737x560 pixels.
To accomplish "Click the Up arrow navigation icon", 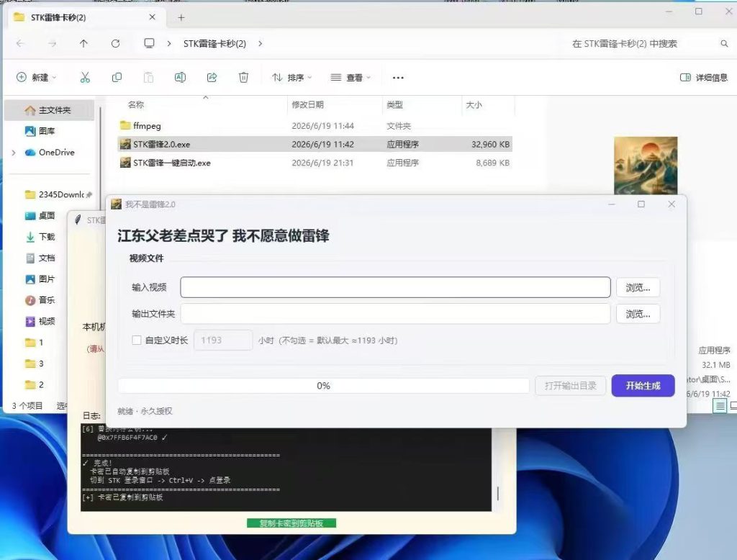I will pos(83,43).
